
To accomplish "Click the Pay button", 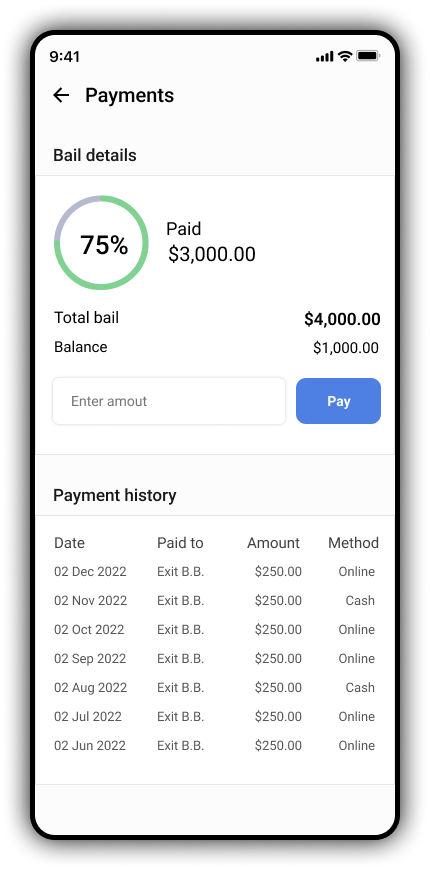I will click(338, 401).
